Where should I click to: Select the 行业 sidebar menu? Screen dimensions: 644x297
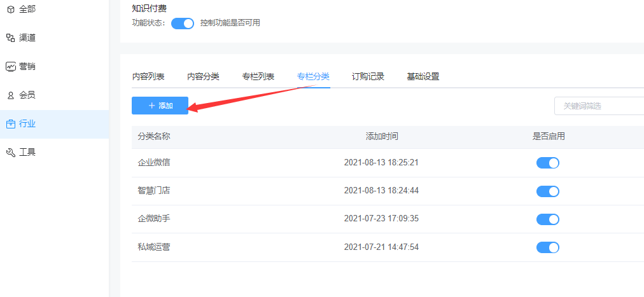[54, 124]
